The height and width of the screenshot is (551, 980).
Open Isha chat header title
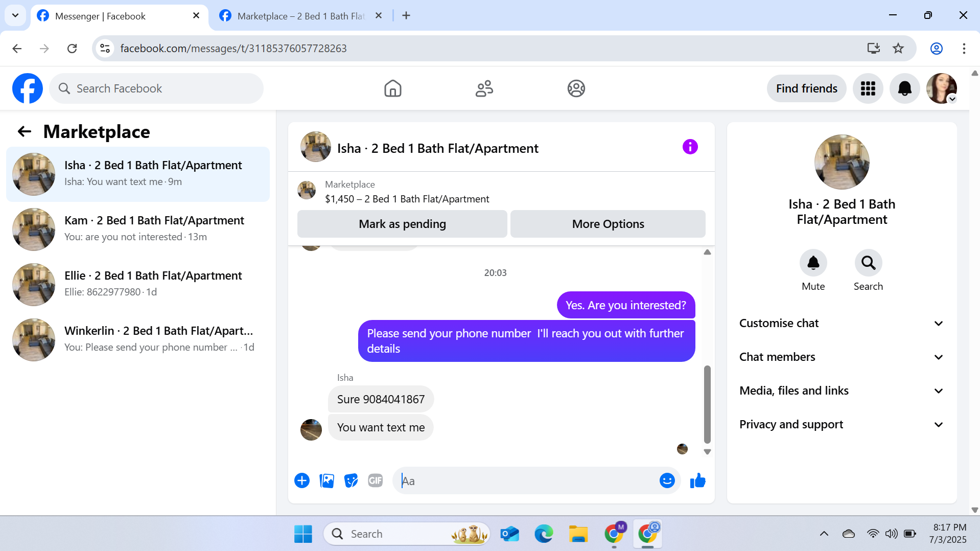pyautogui.click(x=437, y=148)
